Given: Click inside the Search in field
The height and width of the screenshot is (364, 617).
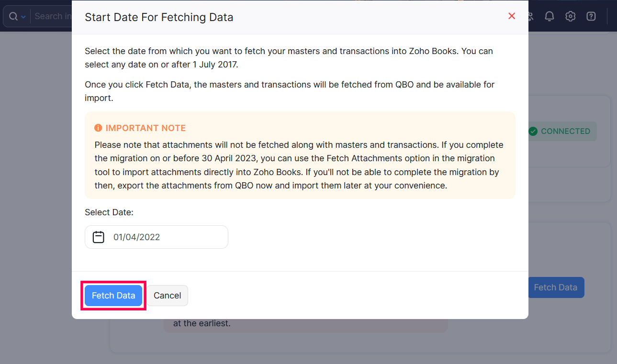Looking at the screenshot, I should pyautogui.click(x=53, y=16).
